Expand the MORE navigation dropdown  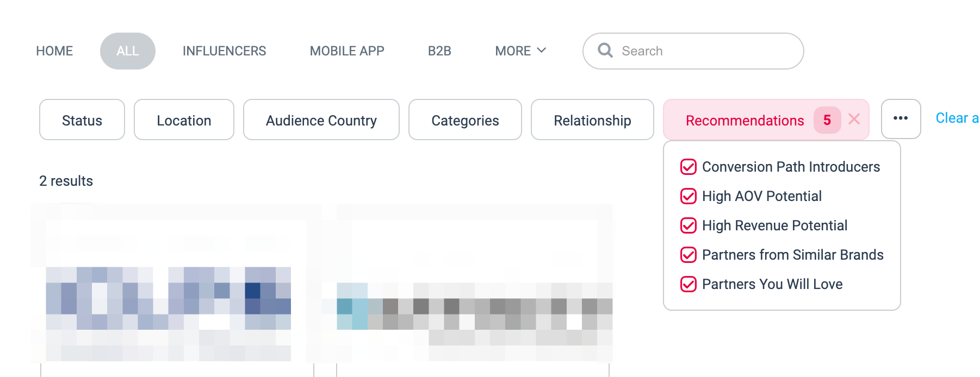point(520,51)
